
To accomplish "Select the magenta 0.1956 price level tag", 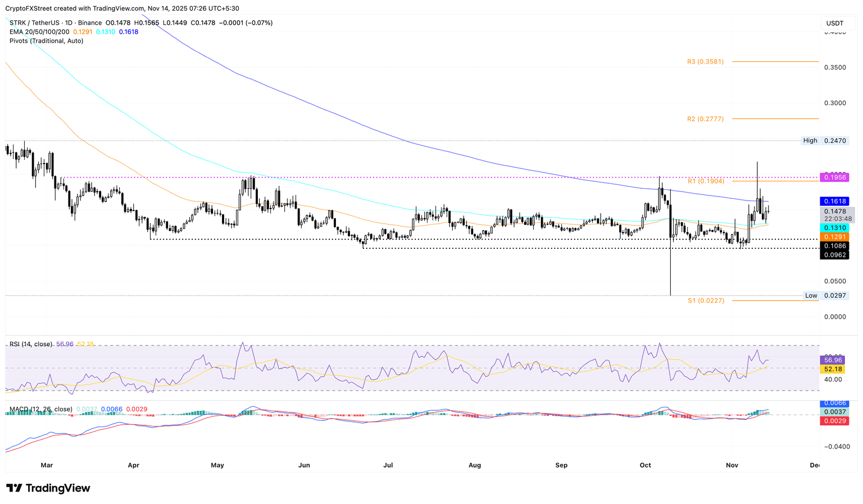I will pos(835,177).
